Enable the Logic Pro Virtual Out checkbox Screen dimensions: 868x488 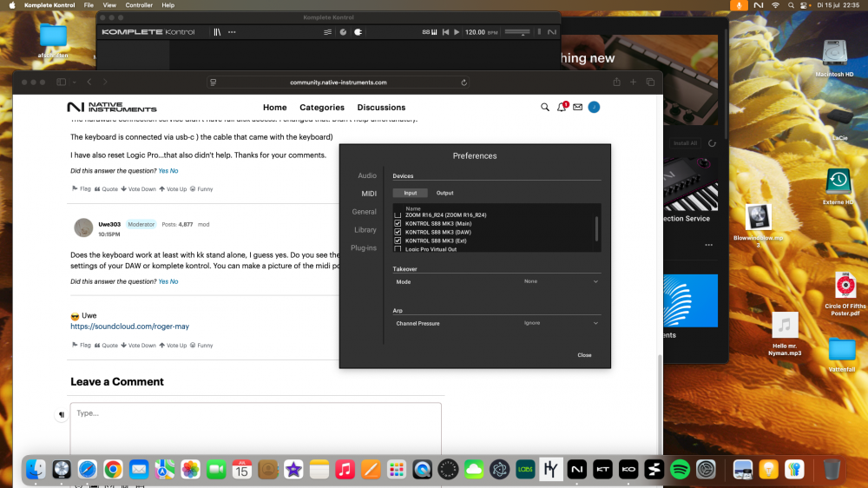click(x=398, y=249)
